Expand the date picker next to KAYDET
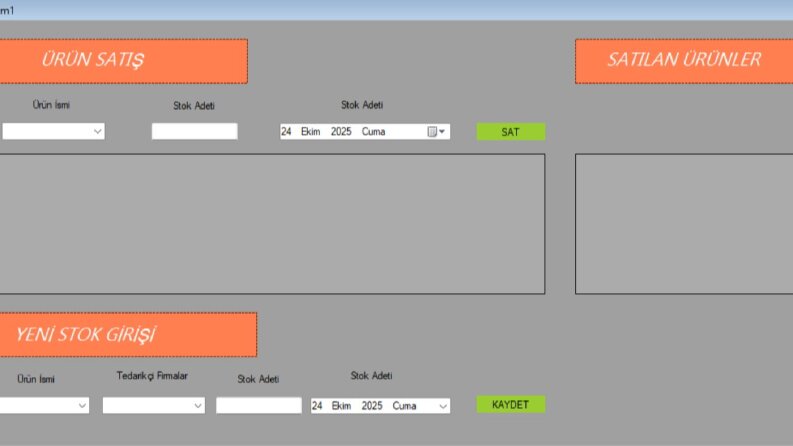 point(443,406)
